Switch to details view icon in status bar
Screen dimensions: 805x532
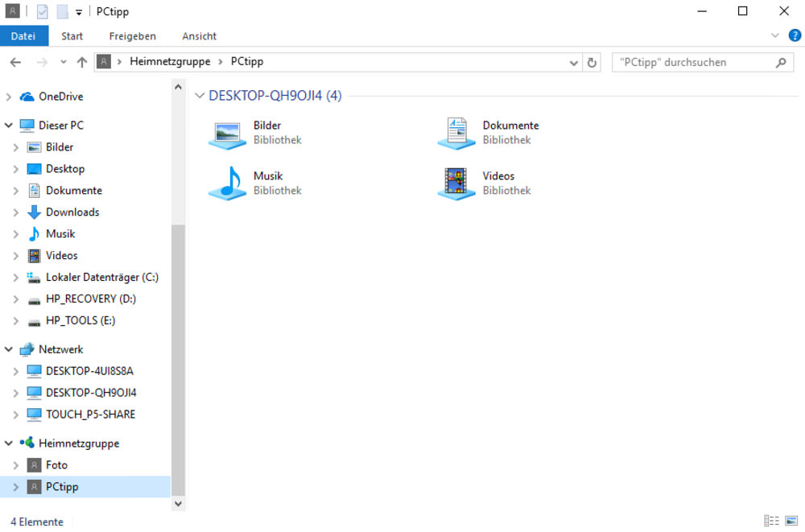771,522
